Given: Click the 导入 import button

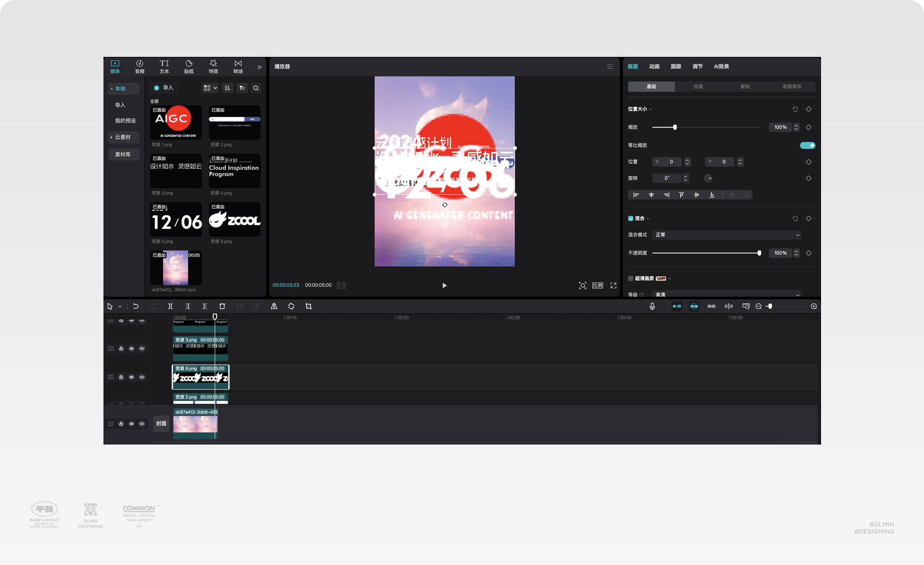Looking at the screenshot, I should 164,88.
